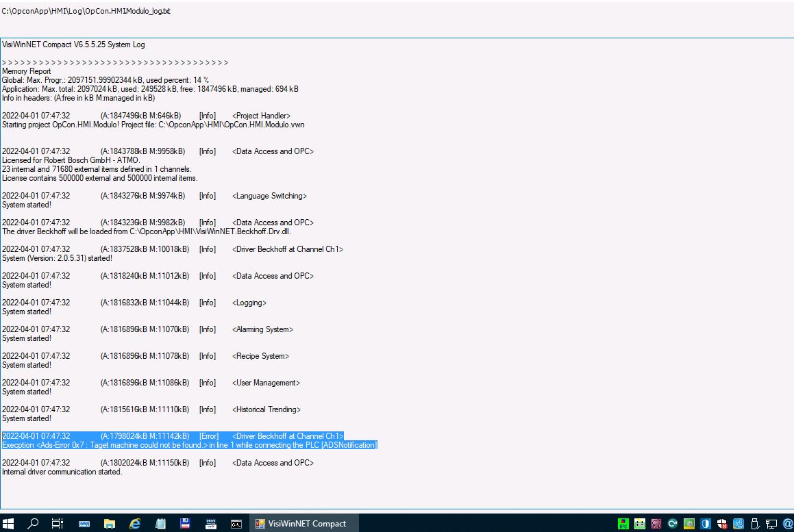Click the blue @ symbol tray icon
This screenshot has width=794, height=532.
coord(787,524)
